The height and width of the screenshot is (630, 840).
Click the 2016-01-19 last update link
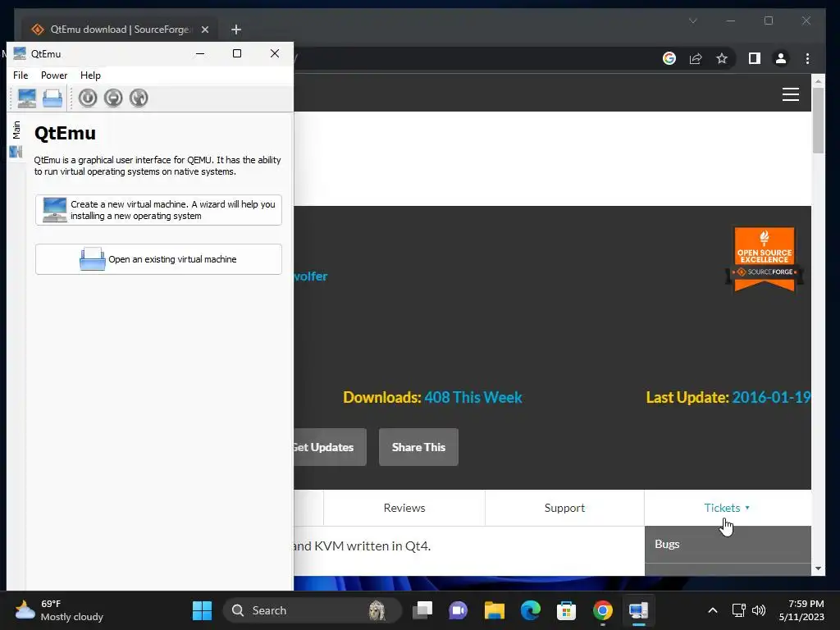click(771, 398)
